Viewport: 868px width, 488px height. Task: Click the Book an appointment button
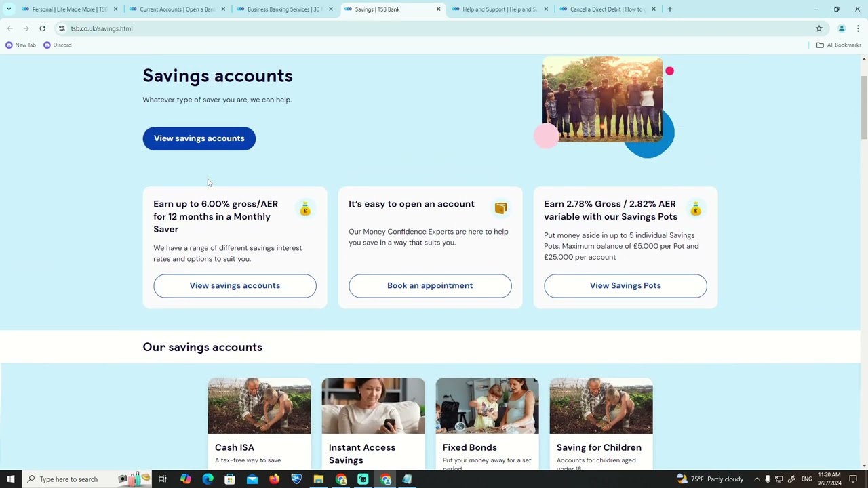(x=430, y=285)
